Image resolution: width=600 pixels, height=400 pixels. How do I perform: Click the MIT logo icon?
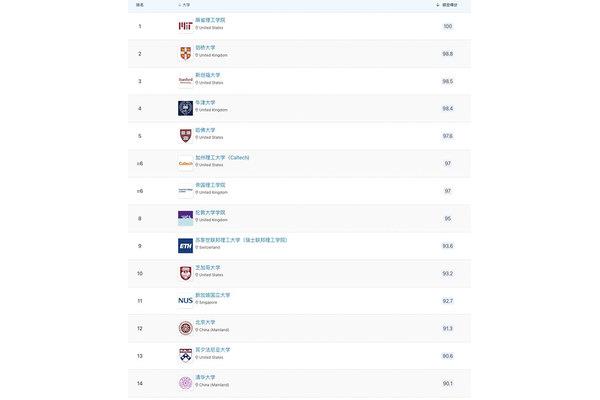click(186, 26)
